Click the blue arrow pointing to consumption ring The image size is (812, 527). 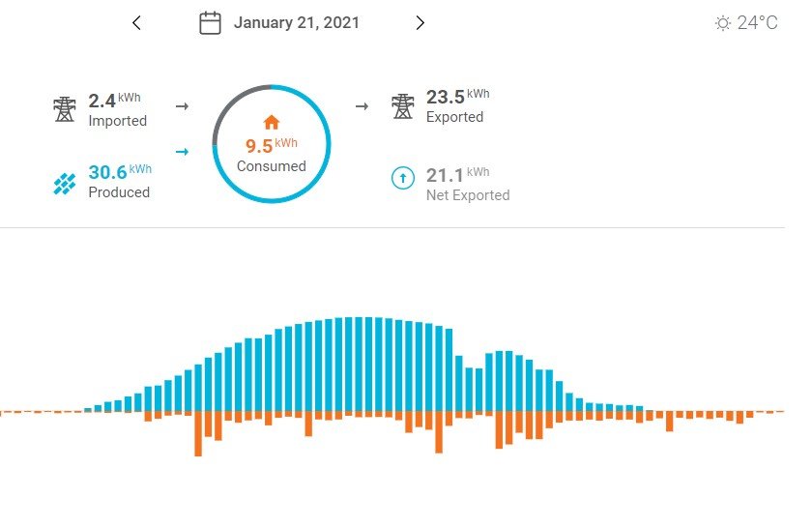pos(182,152)
